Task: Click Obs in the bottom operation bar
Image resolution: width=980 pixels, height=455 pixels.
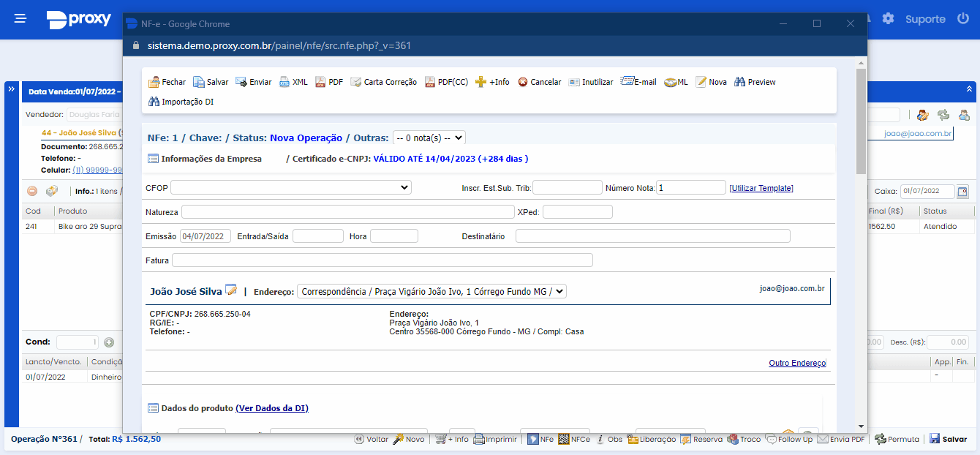Action: (x=610, y=439)
